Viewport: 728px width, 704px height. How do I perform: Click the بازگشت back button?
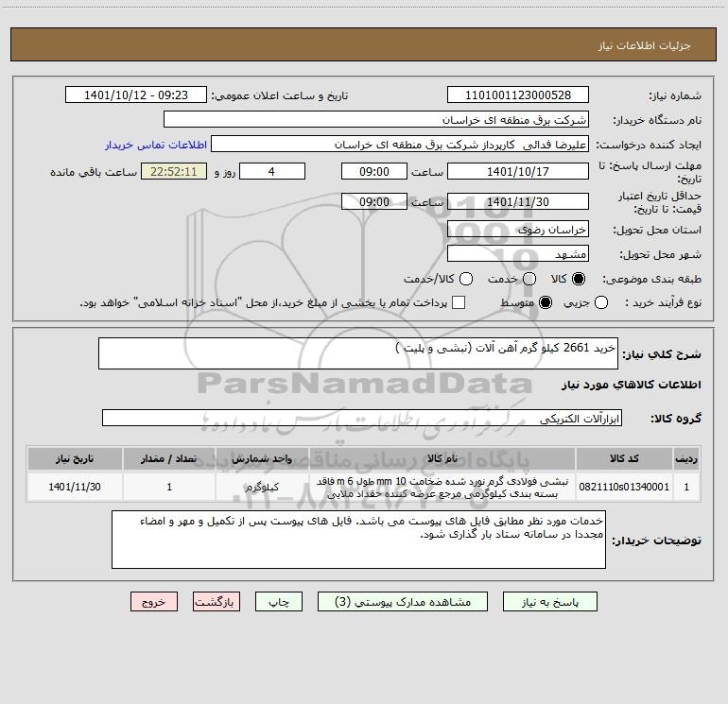[217, 602]
